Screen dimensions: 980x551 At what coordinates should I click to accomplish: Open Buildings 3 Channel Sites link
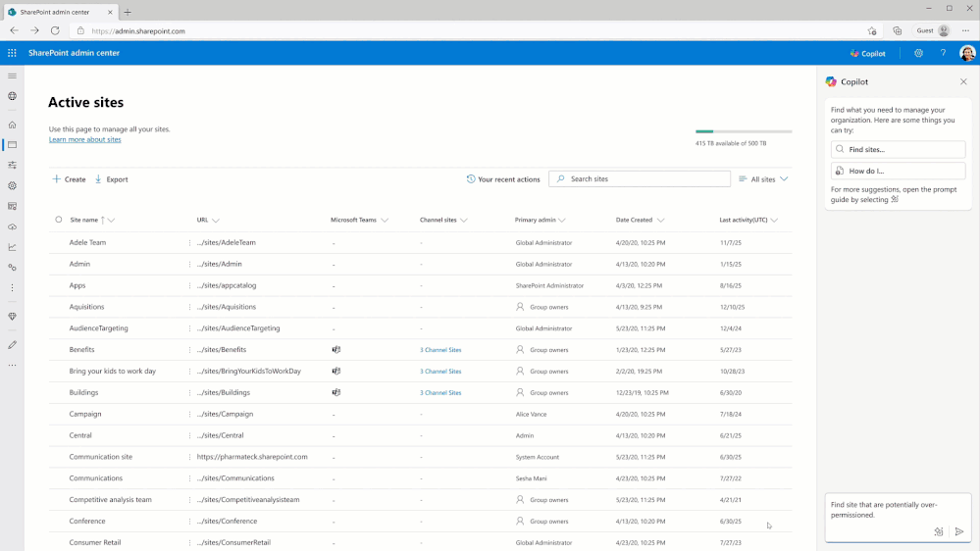click(440, 393)
